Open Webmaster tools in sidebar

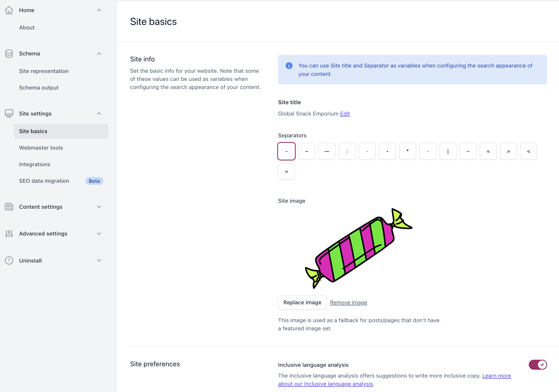click(x=41, y=148)
